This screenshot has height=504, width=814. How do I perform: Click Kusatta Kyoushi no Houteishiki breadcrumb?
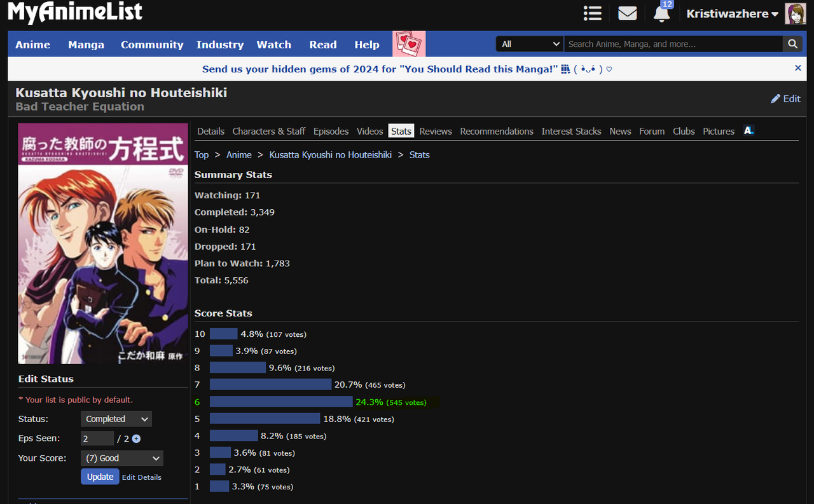(331, 154)
